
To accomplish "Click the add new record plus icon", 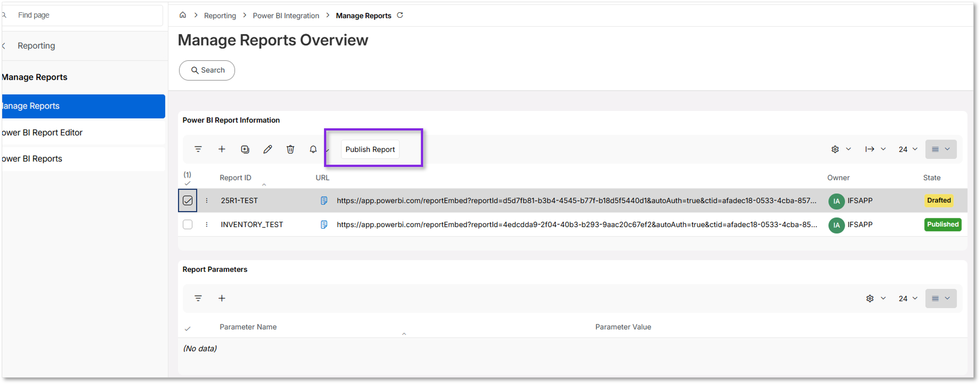I will click(x=222, y=149).
